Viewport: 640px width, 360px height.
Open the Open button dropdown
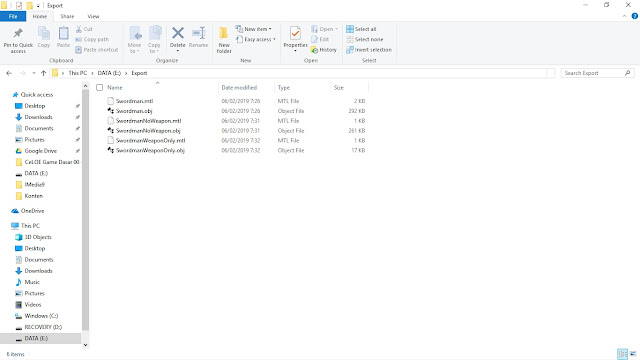pos(324,29)
